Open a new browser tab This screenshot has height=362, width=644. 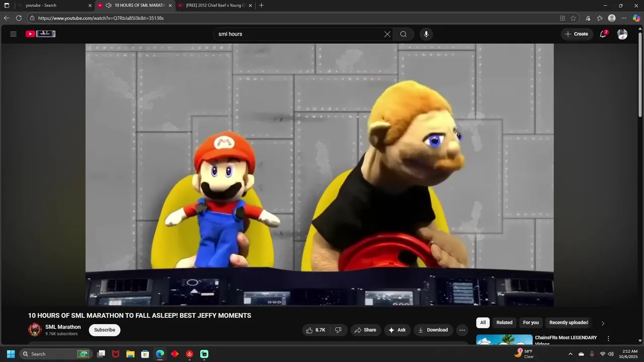[x=261, y=6]
